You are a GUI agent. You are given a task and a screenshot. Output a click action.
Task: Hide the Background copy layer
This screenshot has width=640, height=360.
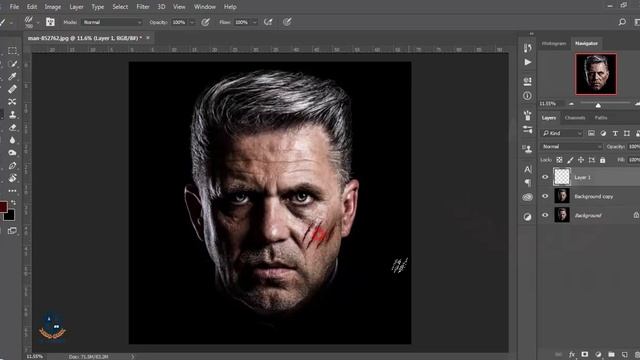click(x=545, y=196)
